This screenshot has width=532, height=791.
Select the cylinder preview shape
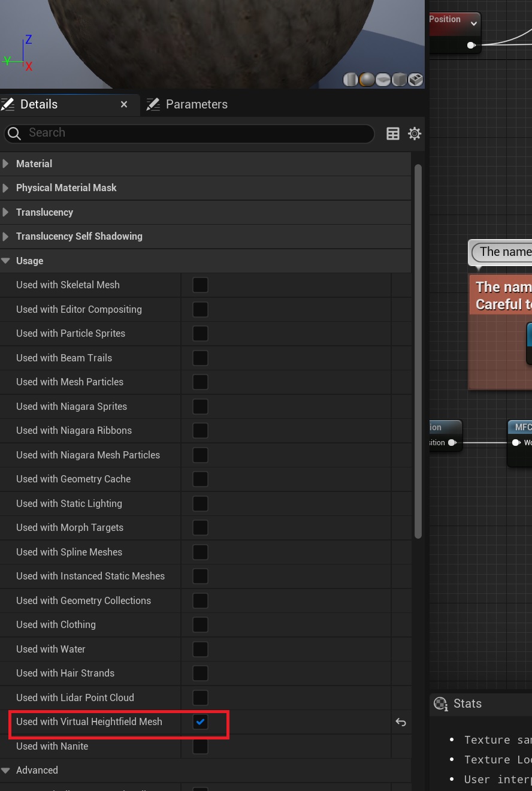[x=350, y=80]
